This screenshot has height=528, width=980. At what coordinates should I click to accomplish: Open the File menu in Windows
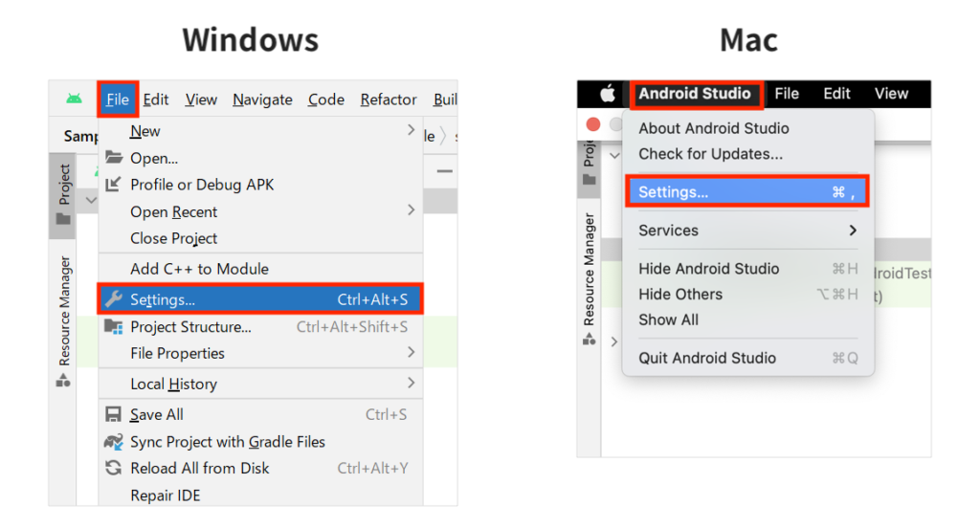(x=118, y=99)
